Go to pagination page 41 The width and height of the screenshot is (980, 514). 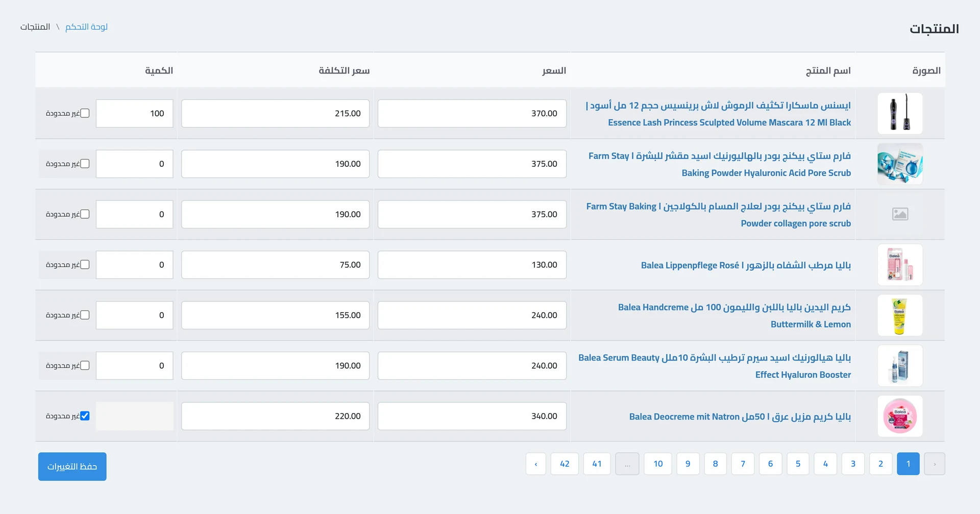point(597,464)
